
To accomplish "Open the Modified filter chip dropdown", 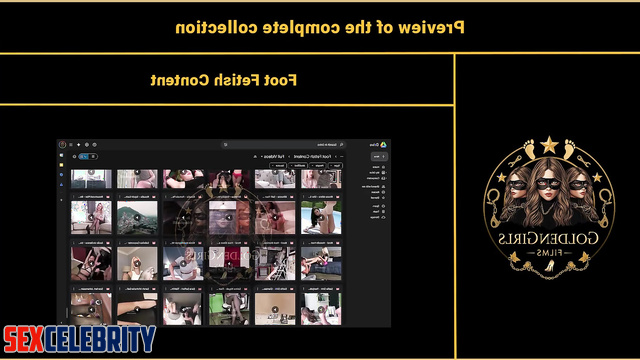I will (298, 165).
